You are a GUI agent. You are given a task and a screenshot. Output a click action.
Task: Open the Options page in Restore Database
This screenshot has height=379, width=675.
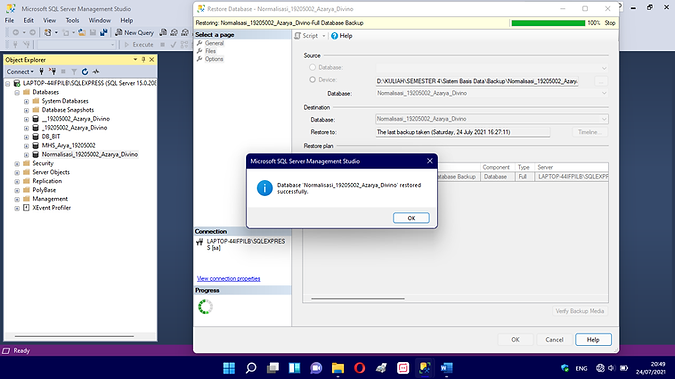(x=214, y=59)
